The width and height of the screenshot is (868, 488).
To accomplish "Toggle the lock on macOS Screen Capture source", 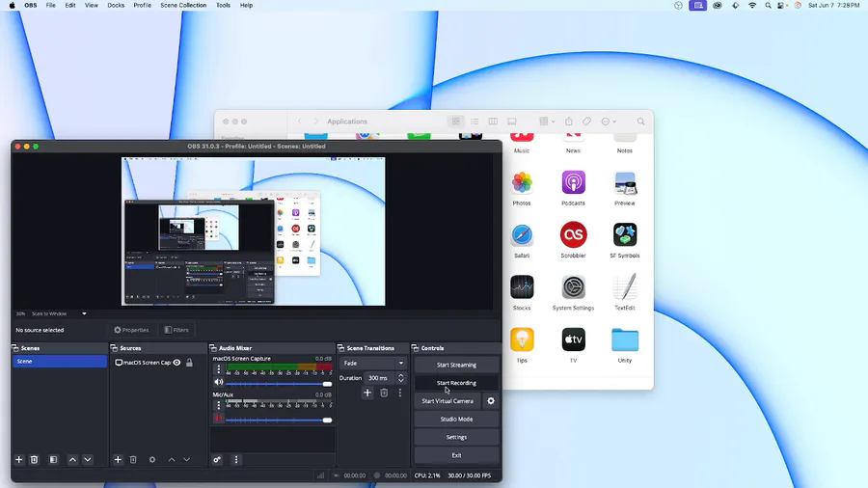I will coord(189,363).
